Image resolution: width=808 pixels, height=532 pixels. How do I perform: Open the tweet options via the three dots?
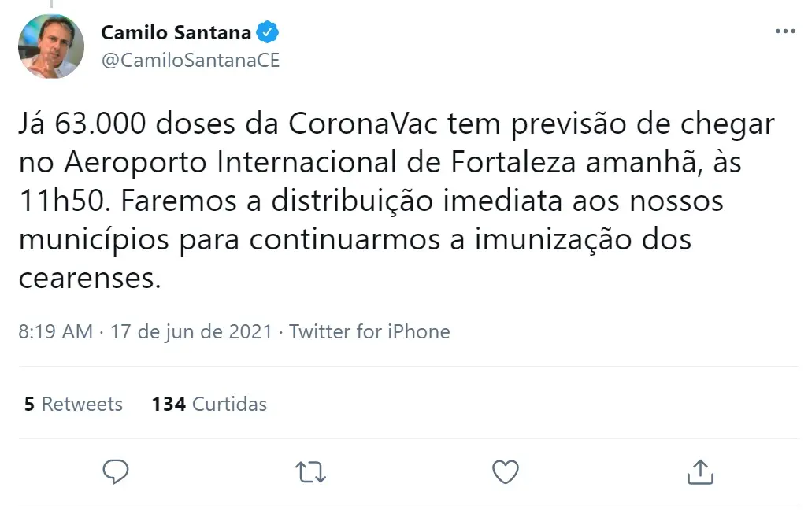tap(784, 30)
